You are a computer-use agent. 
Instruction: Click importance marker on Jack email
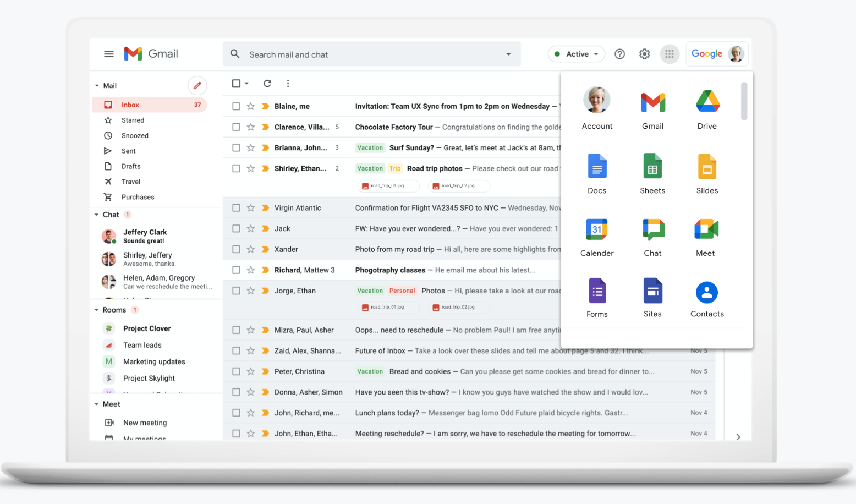coord(265,229)
